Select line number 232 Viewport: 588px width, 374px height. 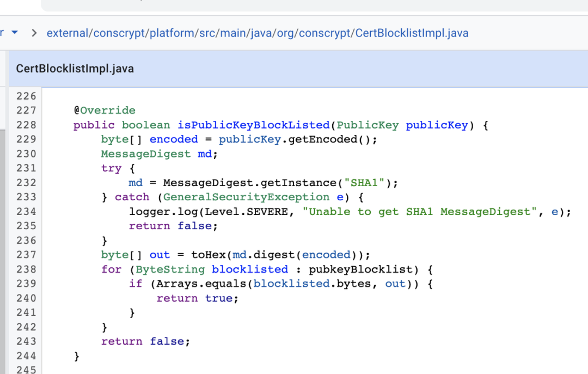26,183
